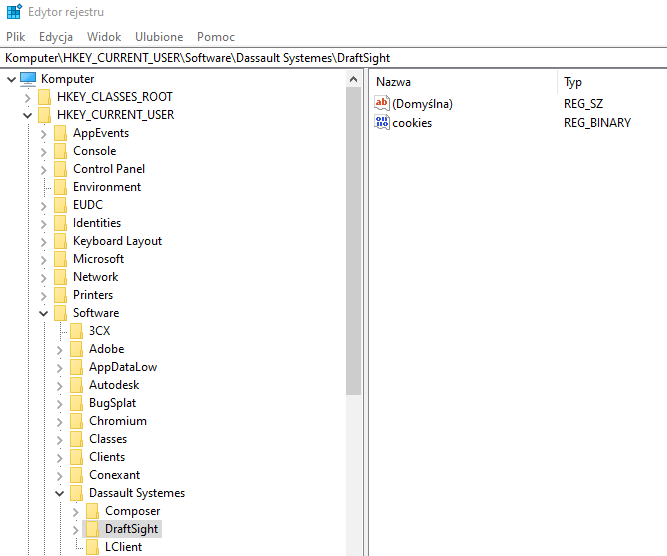667x556 pixels.
Task: Click the REG_SZ type cell
Action: tap(583, 104)
